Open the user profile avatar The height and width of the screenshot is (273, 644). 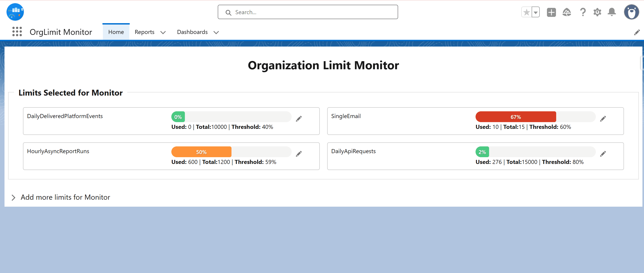point(631,12)
